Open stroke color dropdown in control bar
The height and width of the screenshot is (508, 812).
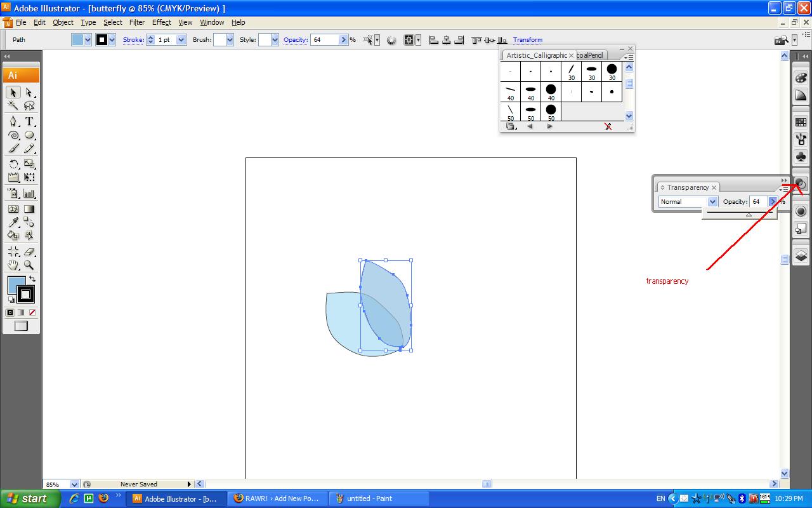(112, 40)
